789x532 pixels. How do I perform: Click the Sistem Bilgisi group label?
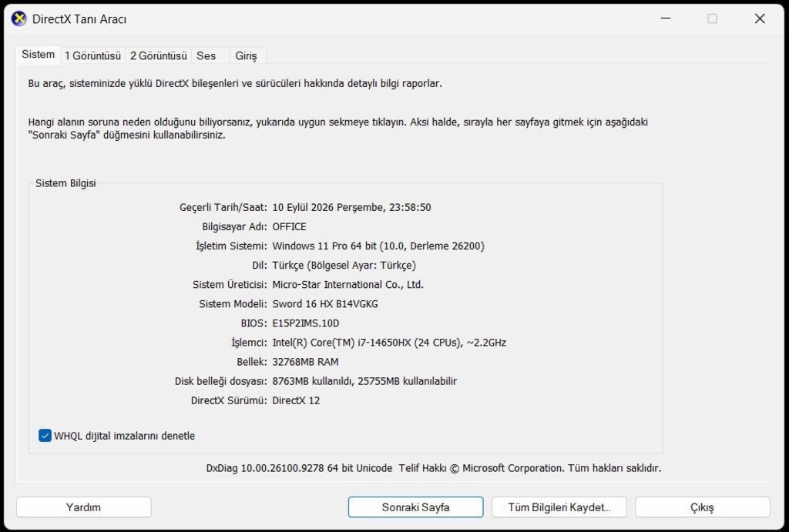[x=65, y=183]
